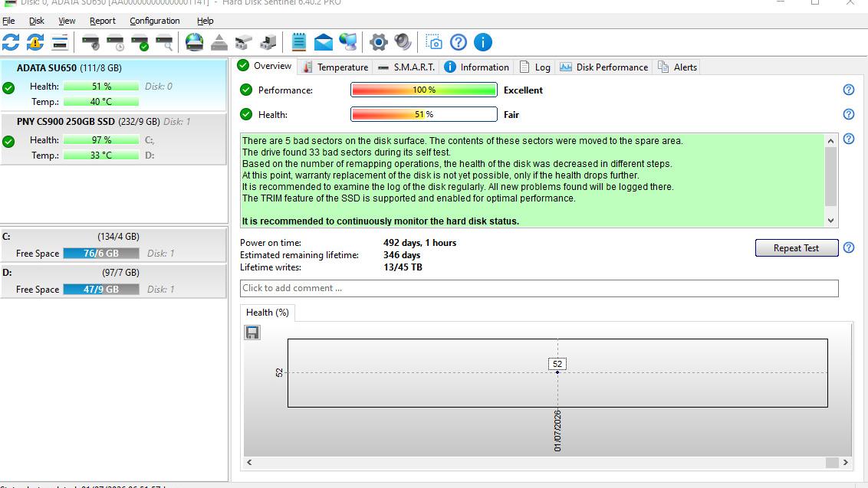The image size is (868, 488).
Task: Click the '492 days, 1 hours' power on value
Action: coord(420,243)
